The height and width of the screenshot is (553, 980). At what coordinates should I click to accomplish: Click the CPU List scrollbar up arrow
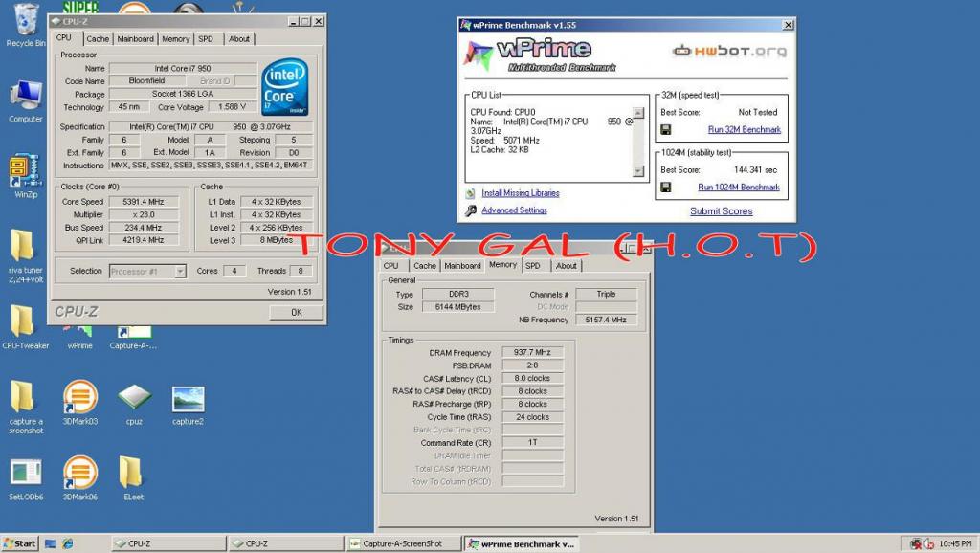coord(638,113)
